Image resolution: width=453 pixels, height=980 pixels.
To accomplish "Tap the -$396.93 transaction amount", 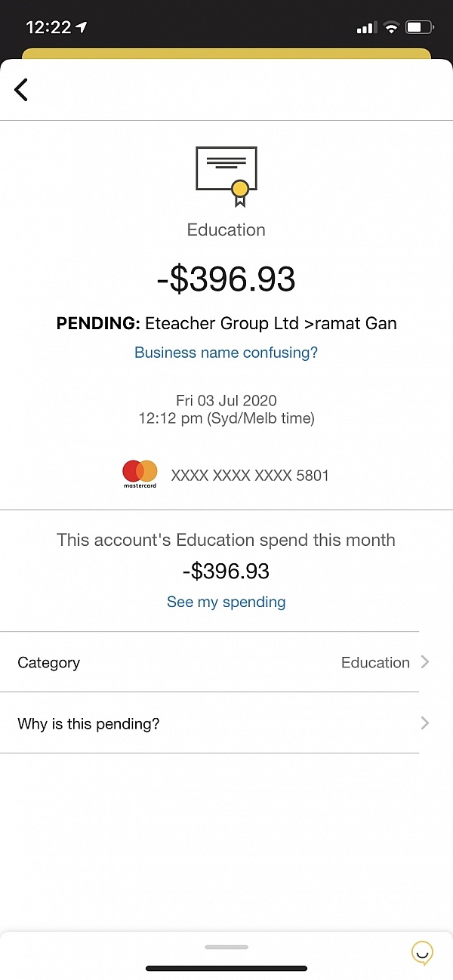I will point(226,279).
